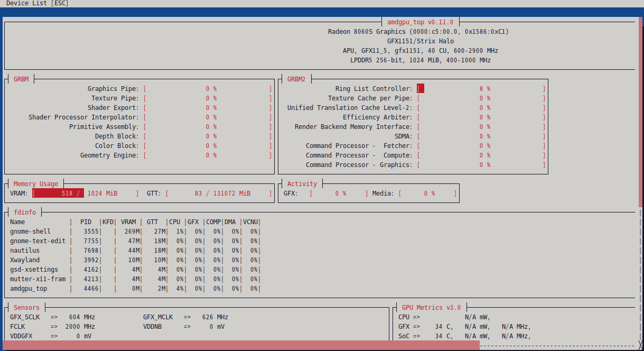This screenshot has height=351, width=644.
Task: Click Command Processor - Compute label
Action: 359,155
